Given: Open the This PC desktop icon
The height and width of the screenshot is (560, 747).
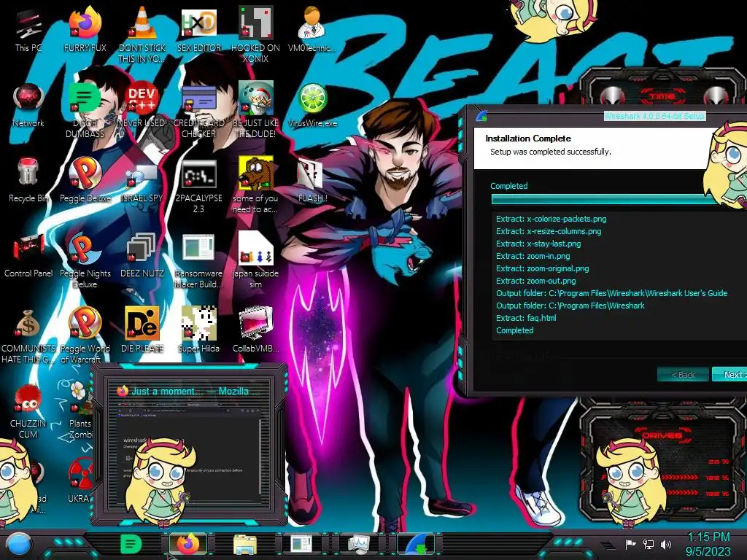Looking at the screenshot, I should click(x=28, y=30).
